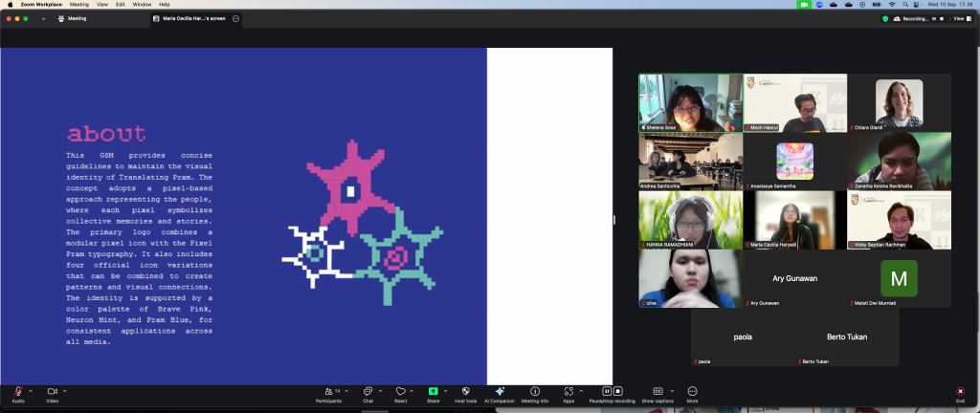Screen dimensions: 980x413
Task: Click the green Share button
Action: click(x=433, y=392)
